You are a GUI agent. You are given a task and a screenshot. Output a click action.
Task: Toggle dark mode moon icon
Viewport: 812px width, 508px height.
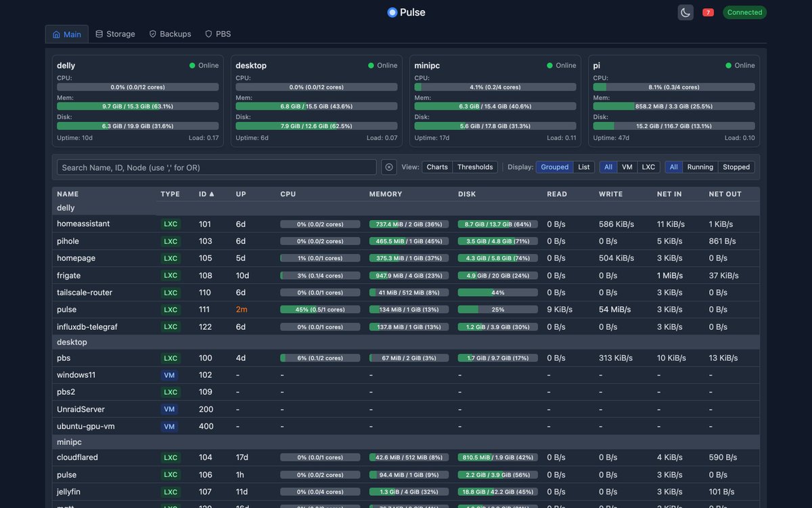(x=685, y=12)
